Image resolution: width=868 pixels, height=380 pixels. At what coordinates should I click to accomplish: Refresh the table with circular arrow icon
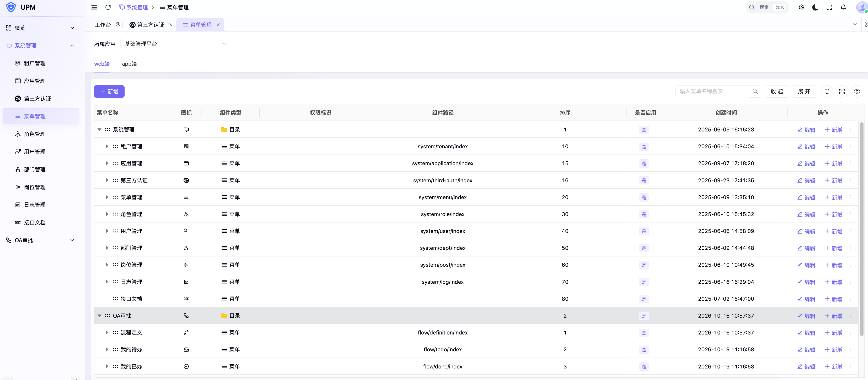tap(827, 91)
